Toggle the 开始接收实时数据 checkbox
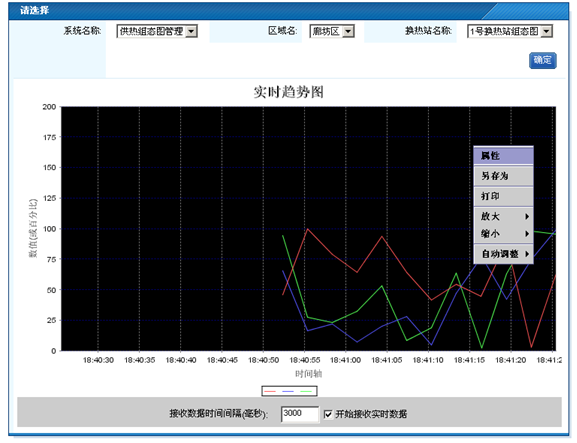The image size is (577, 443). 328,415
